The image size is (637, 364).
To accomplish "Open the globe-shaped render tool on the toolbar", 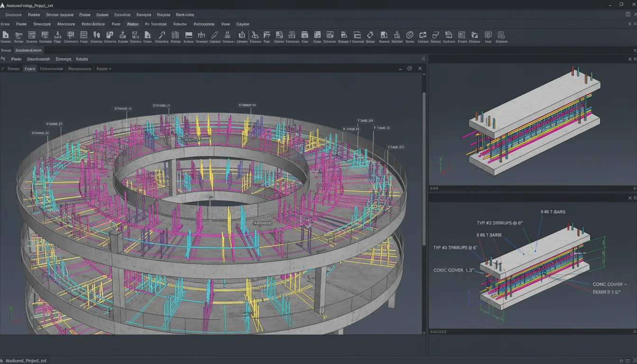I will click(x=409, y=36).
